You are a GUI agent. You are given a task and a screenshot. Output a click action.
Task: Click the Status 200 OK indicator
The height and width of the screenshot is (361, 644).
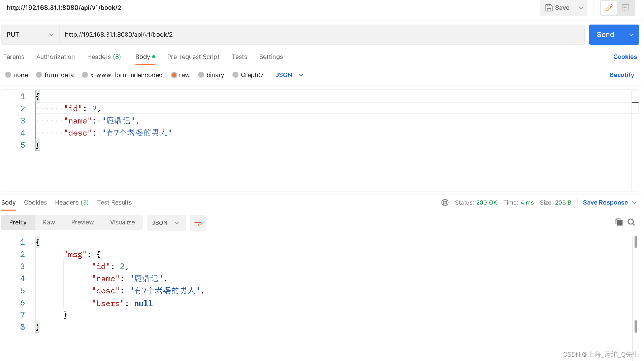[476, 203]
